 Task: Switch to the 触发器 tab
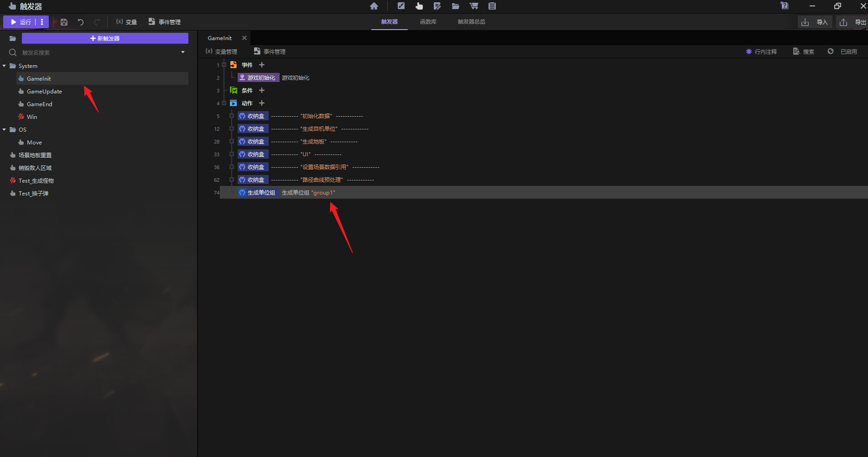pos(390,21)
